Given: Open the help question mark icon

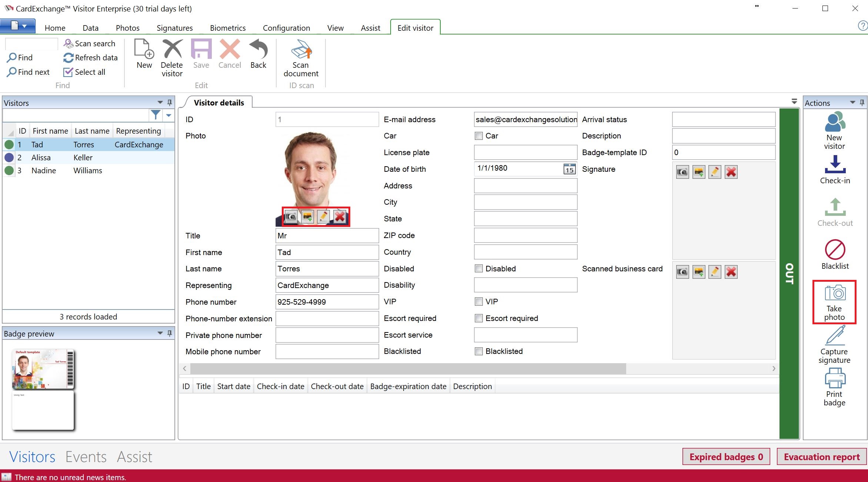Looking at the screenshot, I should (x=863, y=26).
